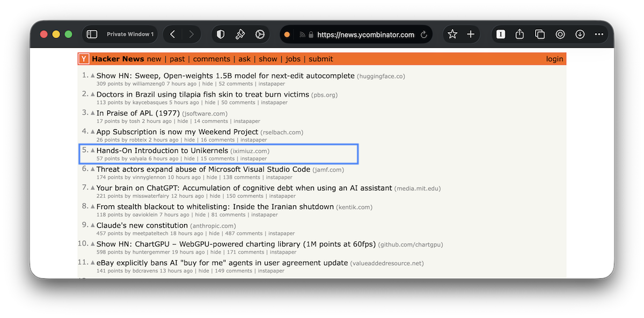Open the more options ellipsis menu
This screenshot has height=318, width=644.
pyautogui.click(x=599, y=34)
